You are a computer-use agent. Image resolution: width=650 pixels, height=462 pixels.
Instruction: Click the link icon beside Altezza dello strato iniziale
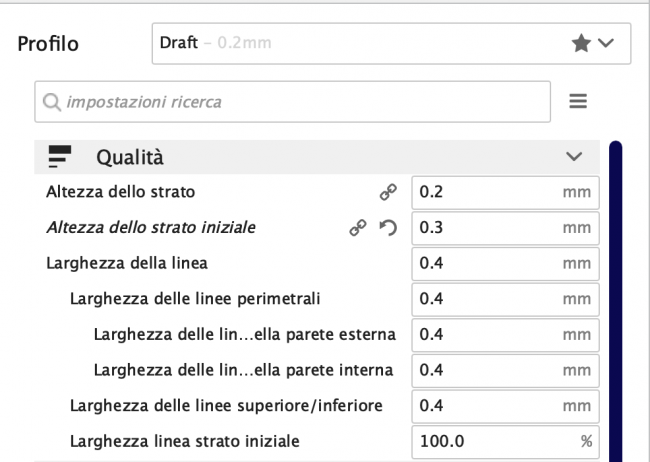coord(357,228)
